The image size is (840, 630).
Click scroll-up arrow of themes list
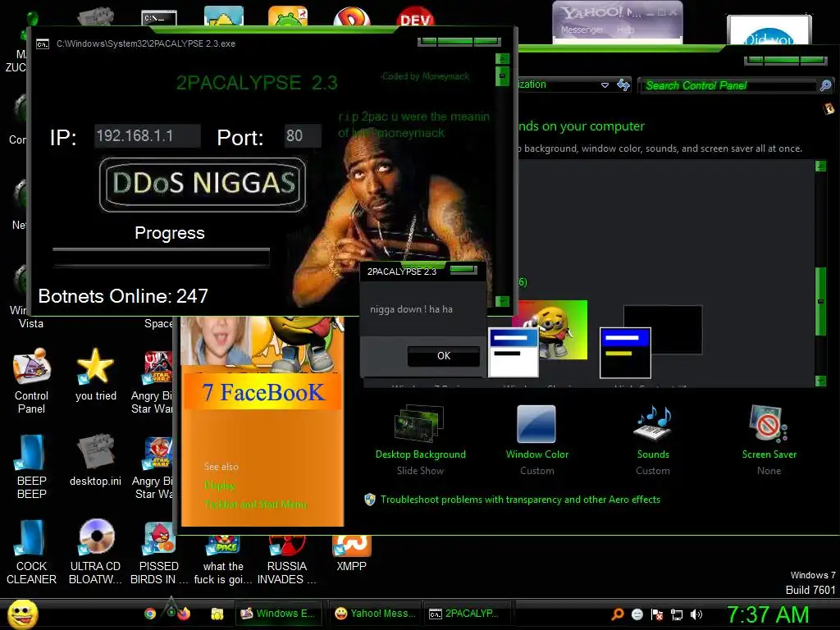(820, 166)
